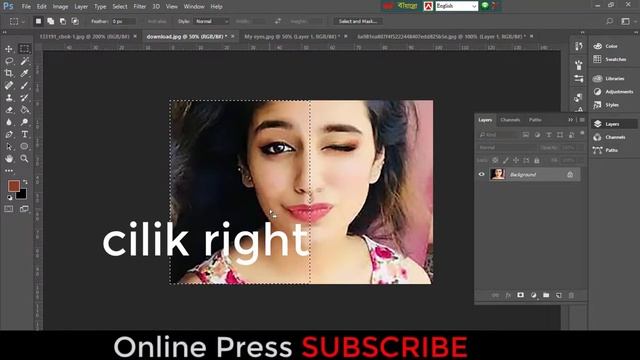
Task: Toggle Quick Mask mode
Action: point(9,209)
